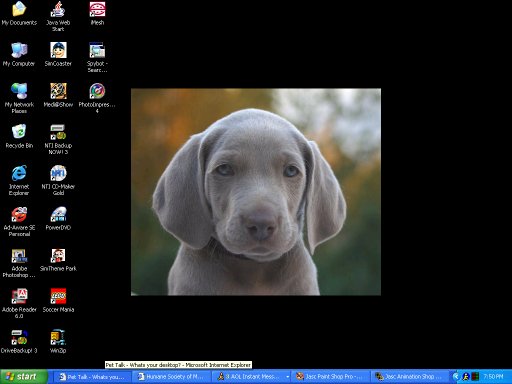The height and width of the screenshot is (384, 512).
Task: Open the My Documents folder icon
Action: click(x=19, y=13)
